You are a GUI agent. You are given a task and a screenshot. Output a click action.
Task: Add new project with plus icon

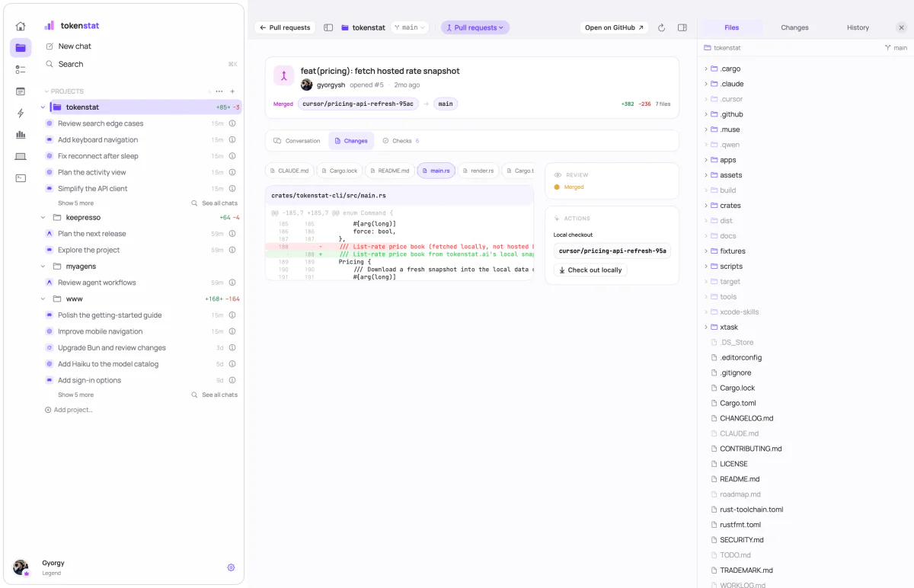point(232,91)
